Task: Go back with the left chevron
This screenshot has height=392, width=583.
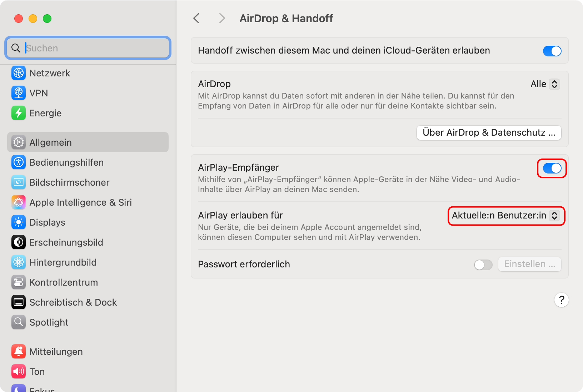Action: click(196, 18)
